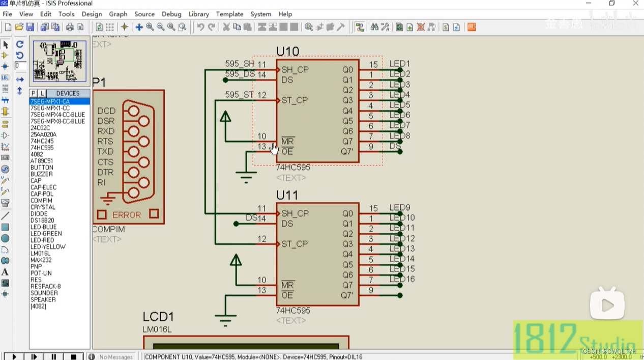The image size is (644, 360).
Task: Copy selection to clipboard
Action: [x=237, y=27]
